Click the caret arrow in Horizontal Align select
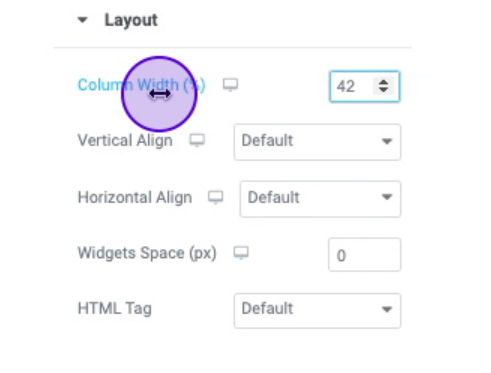 [x=387, y=197]
